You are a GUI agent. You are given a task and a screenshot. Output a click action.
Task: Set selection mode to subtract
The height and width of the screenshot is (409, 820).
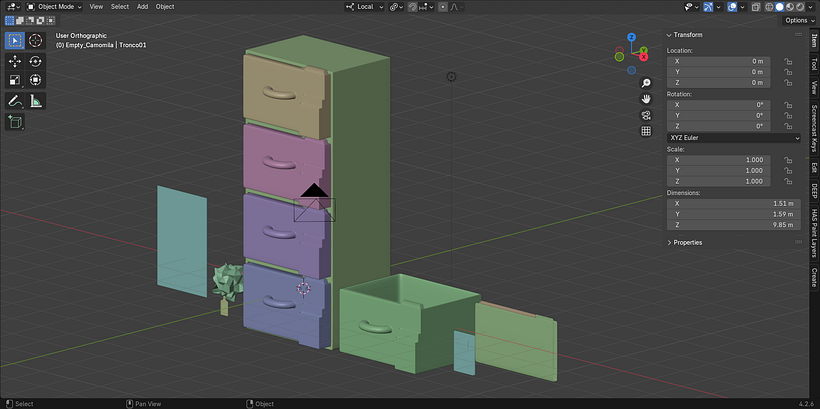tap(28, 21)
